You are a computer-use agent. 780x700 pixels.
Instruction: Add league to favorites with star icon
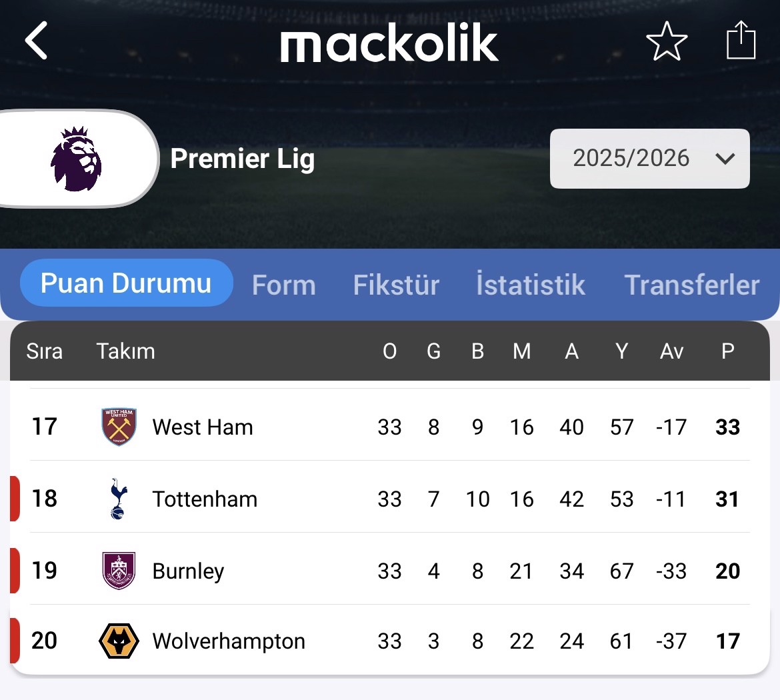[667, 41]
